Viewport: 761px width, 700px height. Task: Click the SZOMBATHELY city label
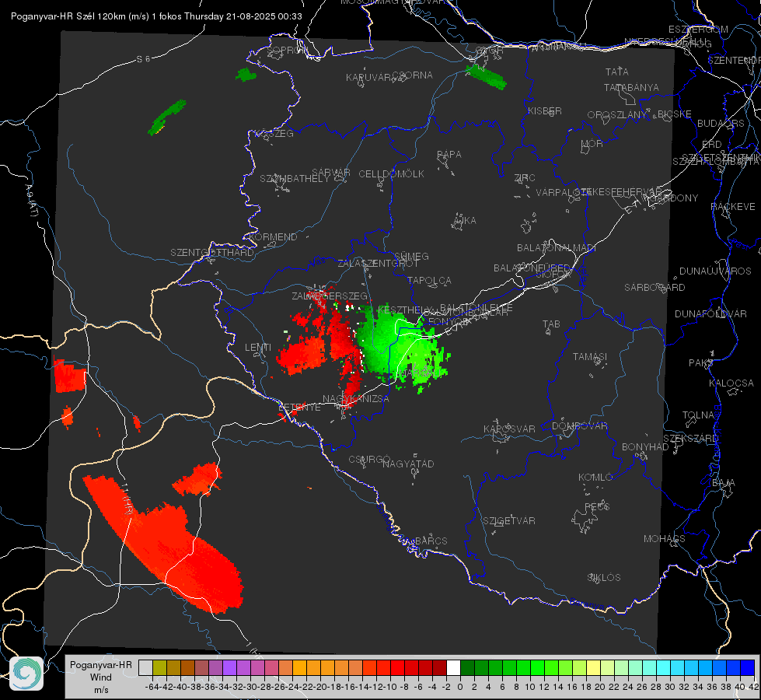click(x=295, y=179)
